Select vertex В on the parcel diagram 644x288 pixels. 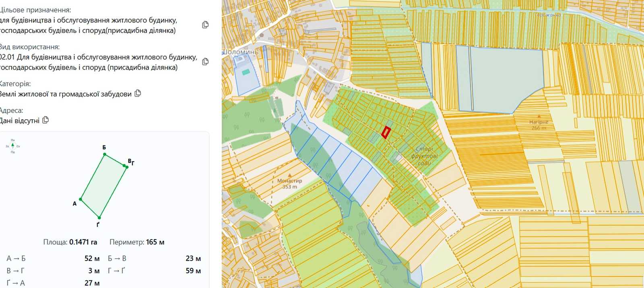124,165
